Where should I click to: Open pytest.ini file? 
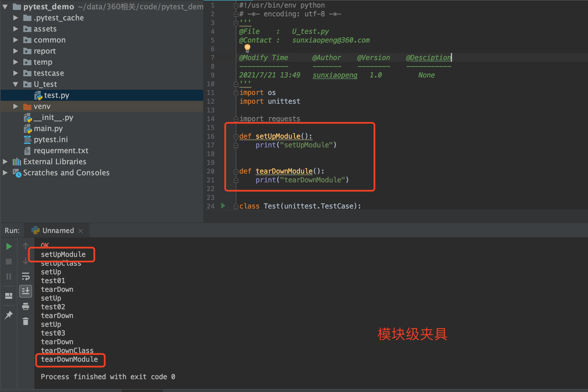click(x=50, y=140)
